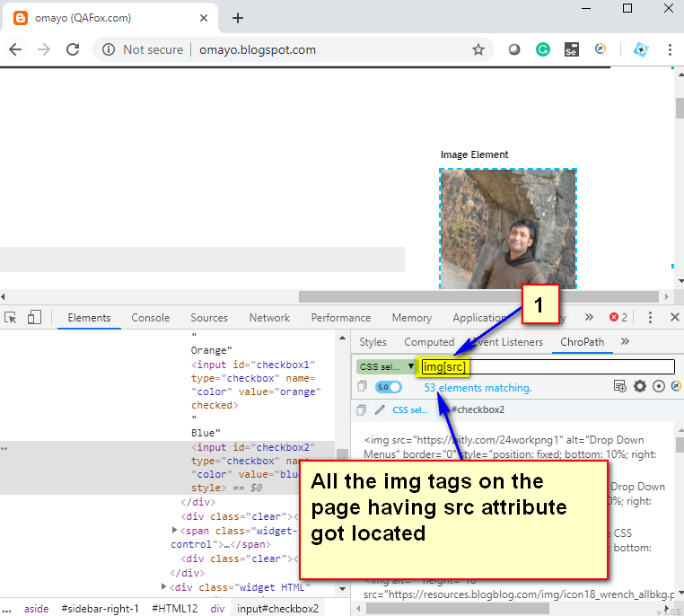Screen dimensions: 684x616
Task: Open the Performance tab
Action: pyautogui.click(x=341, y=318)
